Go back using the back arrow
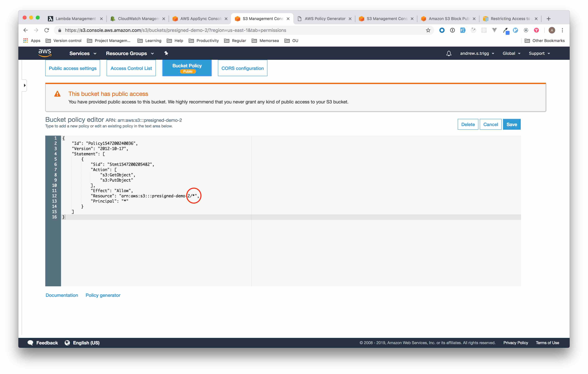588x374 pixels. pos(26,30)
